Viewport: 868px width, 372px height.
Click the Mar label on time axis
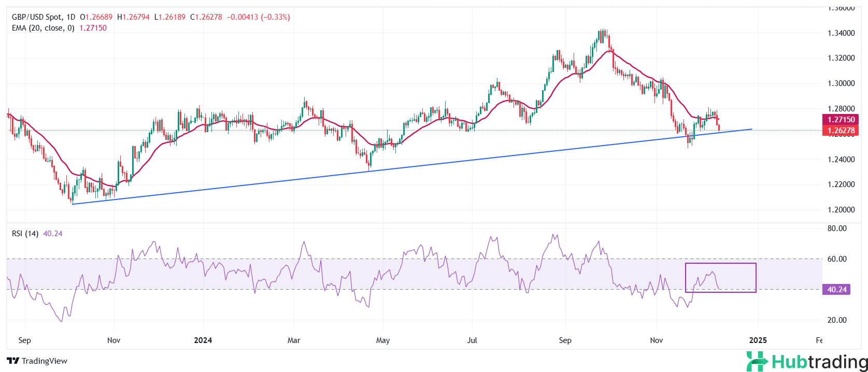tap(294, 340)
